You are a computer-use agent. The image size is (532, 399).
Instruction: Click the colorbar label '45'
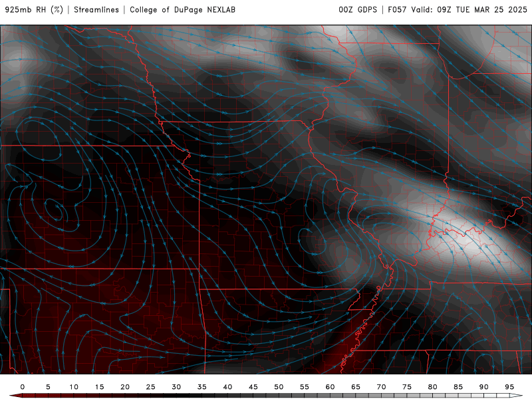click(253, 387)
